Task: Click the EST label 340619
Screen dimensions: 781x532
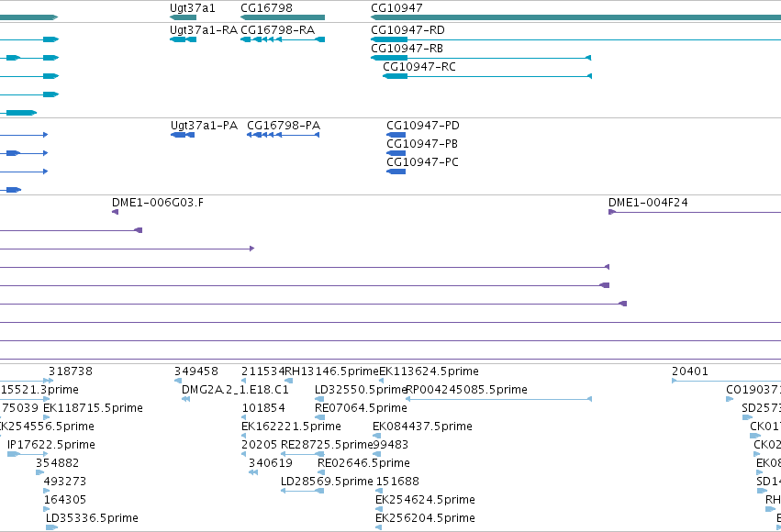Action: coord(271,463)
